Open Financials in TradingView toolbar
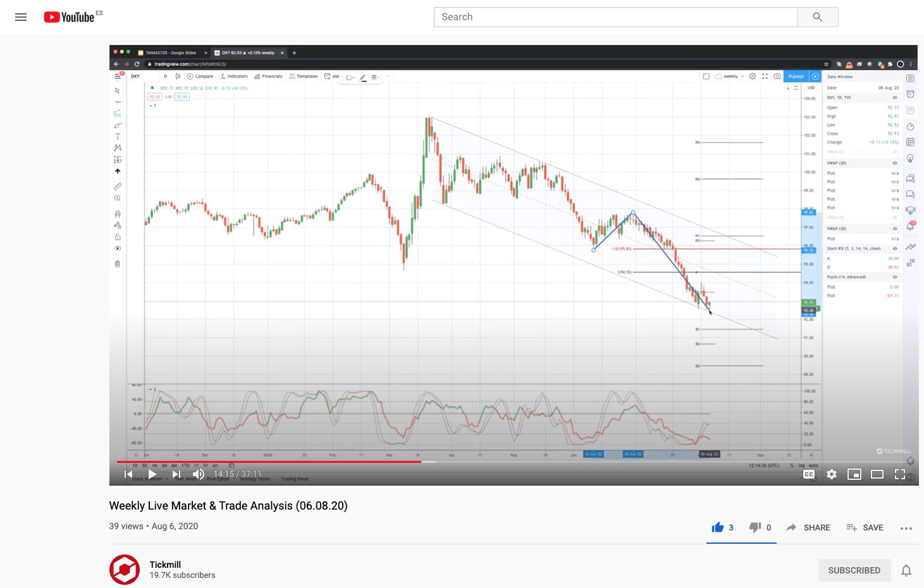Viewport: 924px width, 588px height. point(268,76)
